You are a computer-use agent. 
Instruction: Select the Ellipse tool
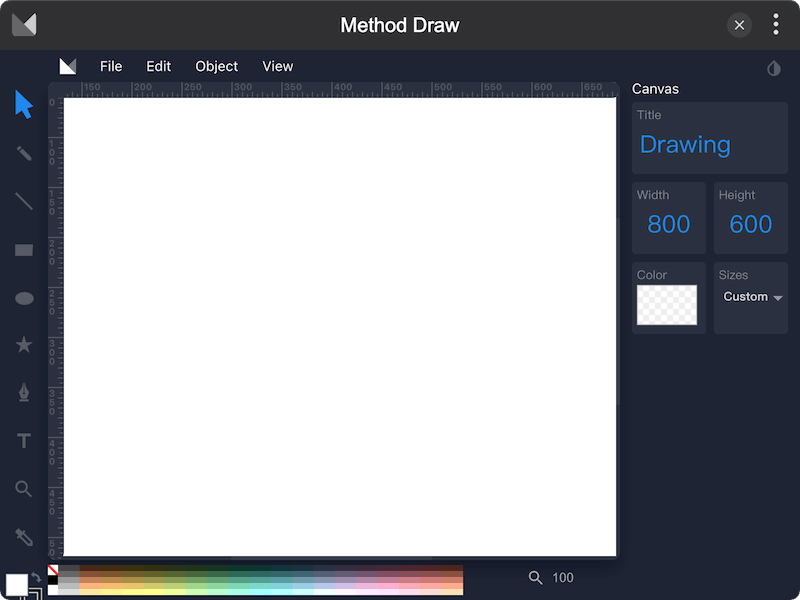24,298
